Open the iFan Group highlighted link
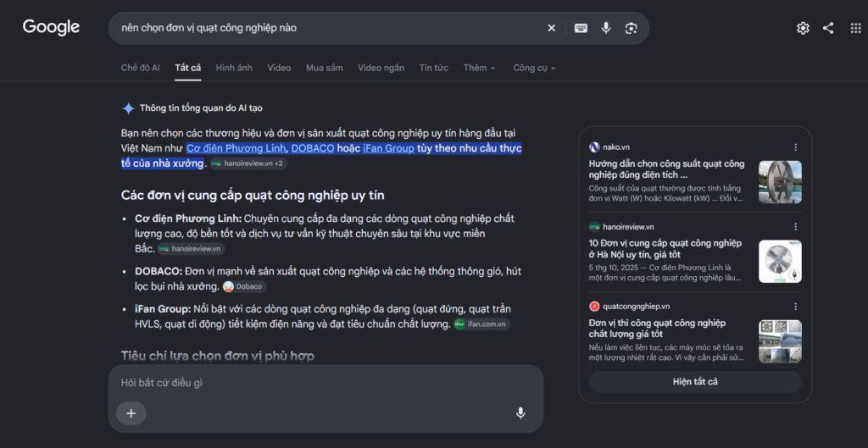This screenshot has width=868, height=448. [x=388, y=149]
